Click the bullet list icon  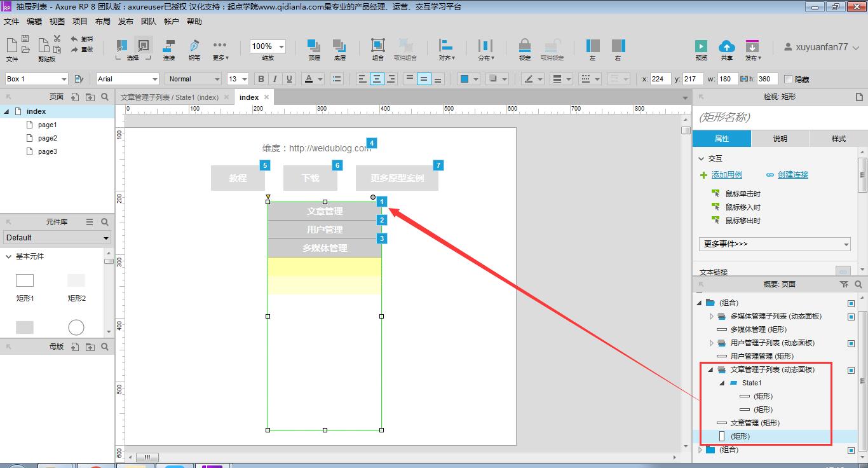337,79
